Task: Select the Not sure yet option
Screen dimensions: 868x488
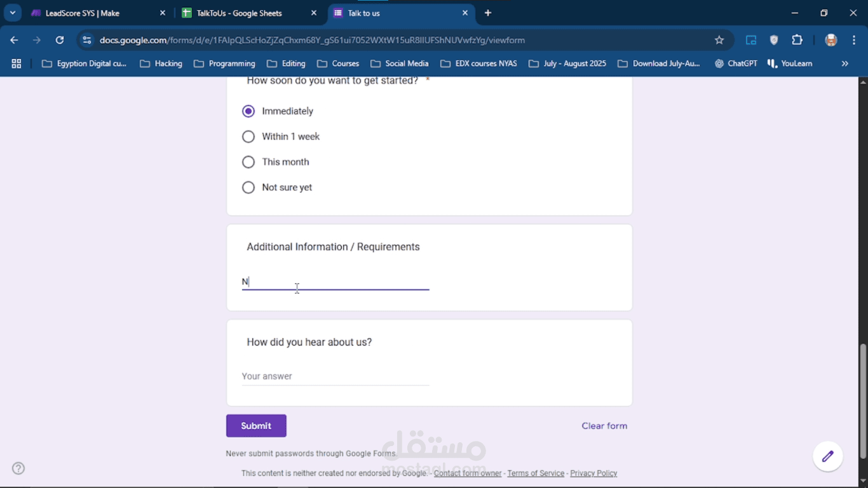Action: point(248,187)
